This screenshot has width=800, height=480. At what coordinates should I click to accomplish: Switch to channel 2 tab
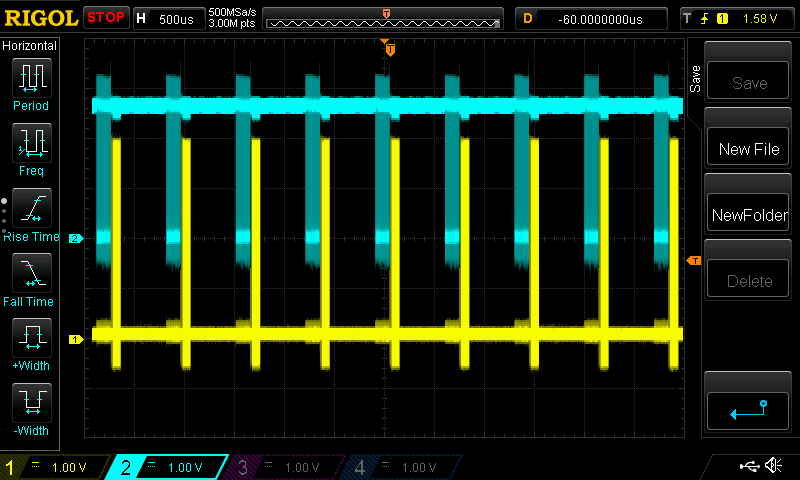(172, 467)
